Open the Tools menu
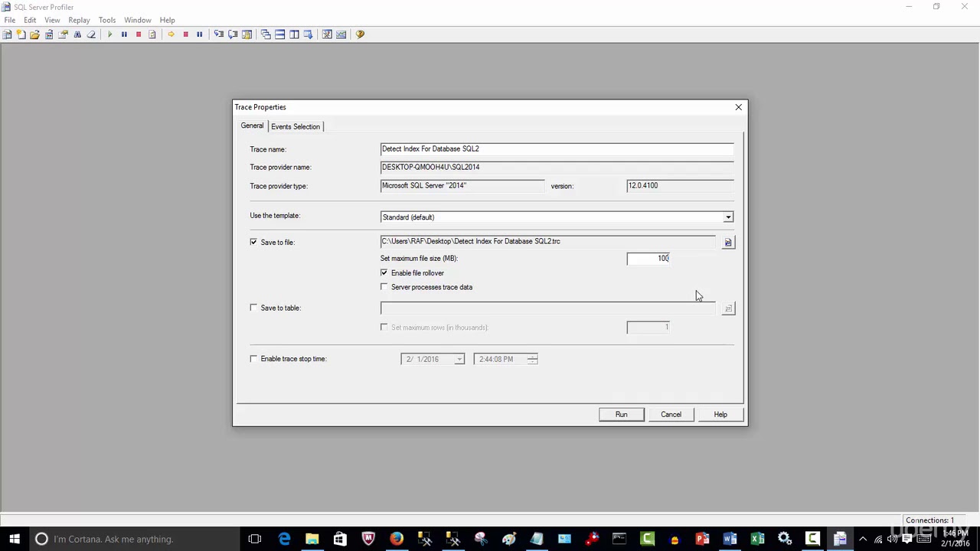Viewport: 980px width, 551px height. 107,20
